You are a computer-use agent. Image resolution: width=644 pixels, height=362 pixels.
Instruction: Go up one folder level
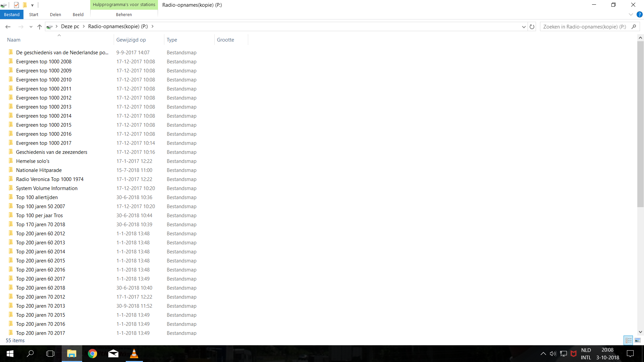(x=40, y=27)
